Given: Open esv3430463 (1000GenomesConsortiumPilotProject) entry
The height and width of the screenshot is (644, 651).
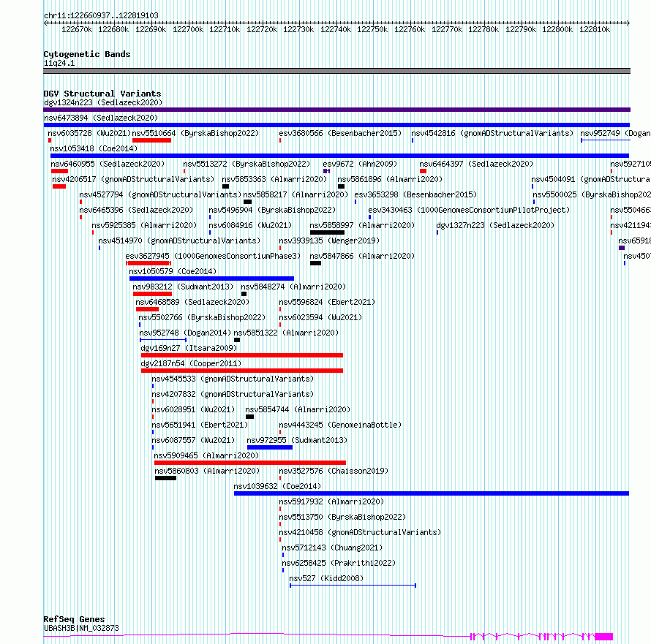Looking at the screenshot, I should click(x=469, y=210).
